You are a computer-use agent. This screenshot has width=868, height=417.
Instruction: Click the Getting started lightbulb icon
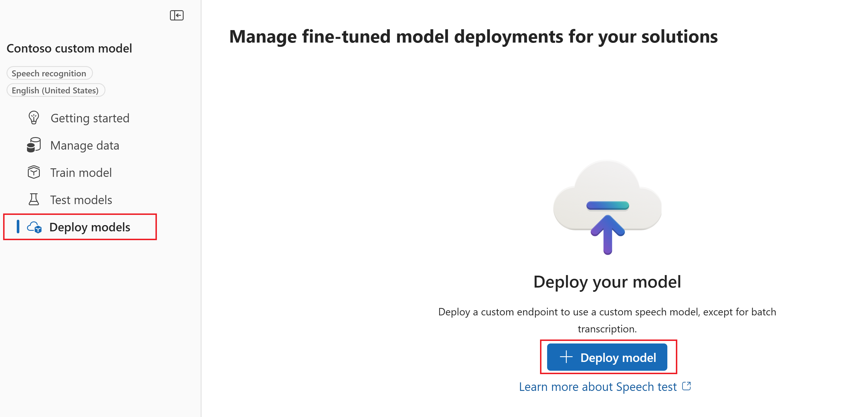pyautogui.click(x=34, y=118)
